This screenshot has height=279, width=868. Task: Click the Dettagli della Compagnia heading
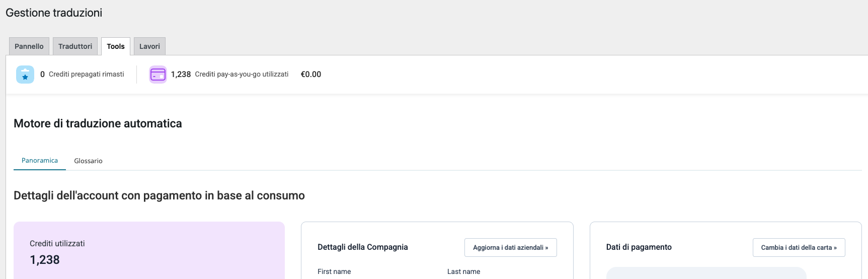(x=363, y=247)
